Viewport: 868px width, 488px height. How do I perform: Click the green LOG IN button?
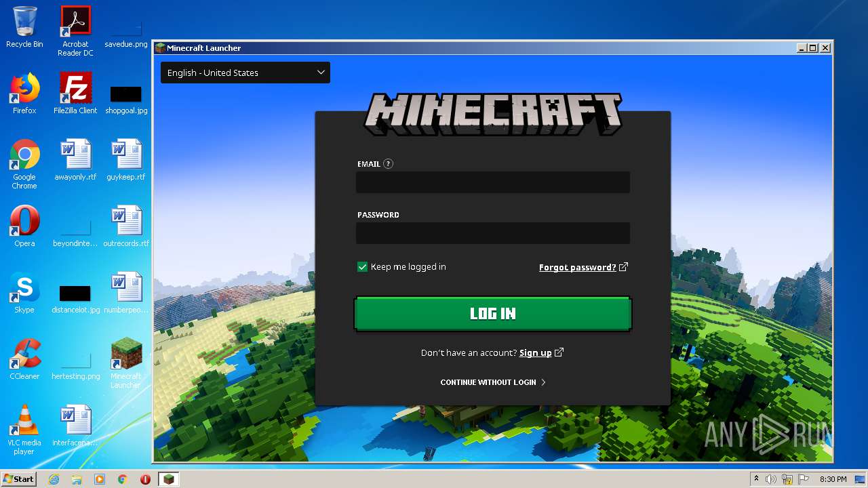click(x=493, y=314)
